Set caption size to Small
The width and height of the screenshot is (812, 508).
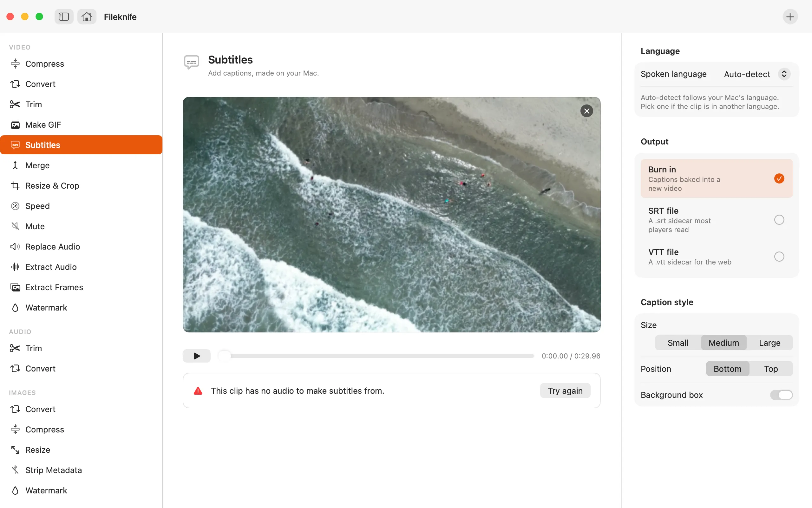click(678, 343)
